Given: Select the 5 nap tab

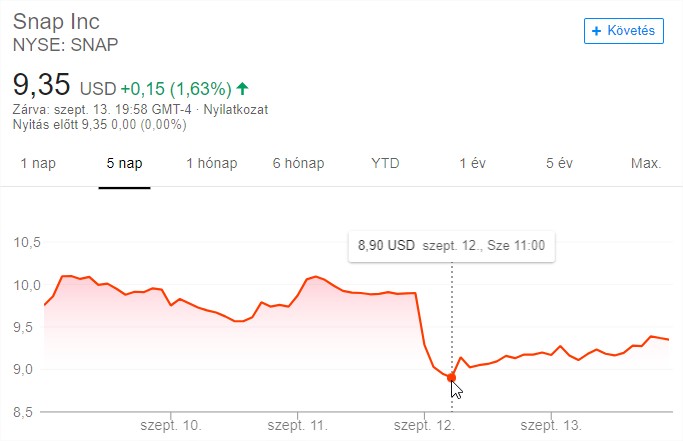Looking at the screenshot, I should tap(125, 163).
